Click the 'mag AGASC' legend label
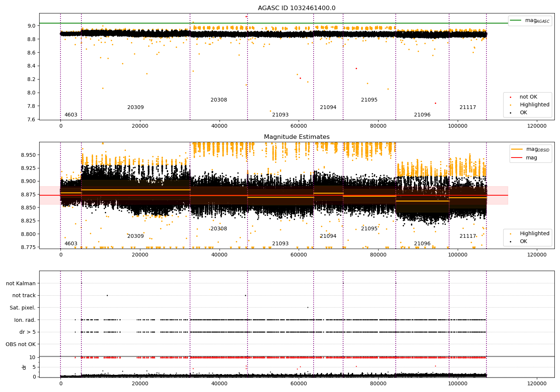The image size is (560, 392). 537,21
